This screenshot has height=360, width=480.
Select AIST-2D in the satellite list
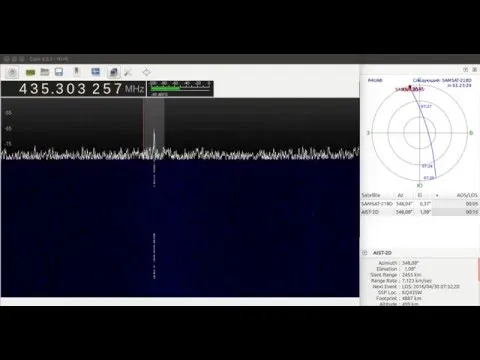click(x=420, y=212)
